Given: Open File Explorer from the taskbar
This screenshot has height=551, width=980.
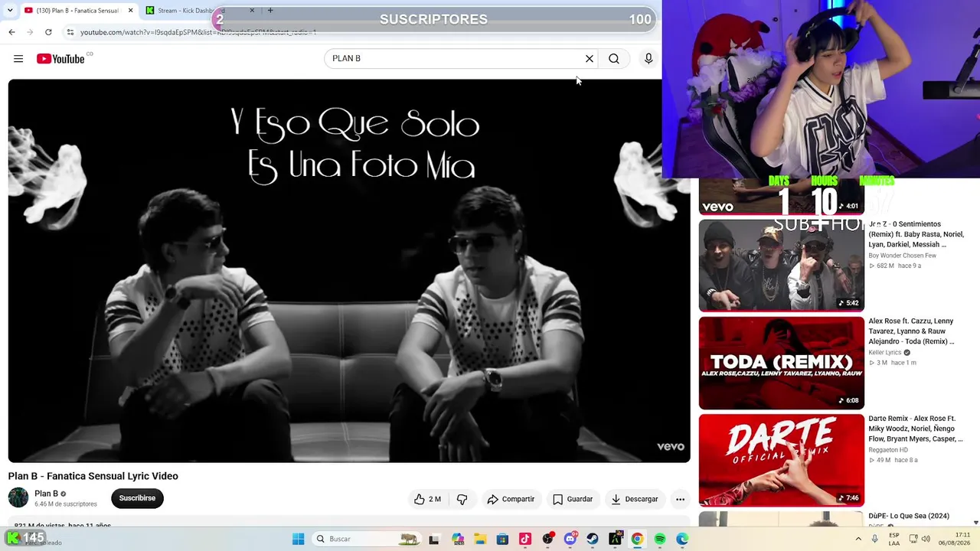Looking at the screenshot, I should pyautogui.click(x=480, y=539).
